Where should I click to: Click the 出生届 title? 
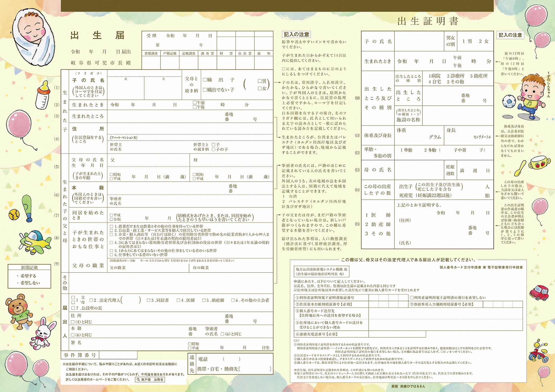point(97,35)
